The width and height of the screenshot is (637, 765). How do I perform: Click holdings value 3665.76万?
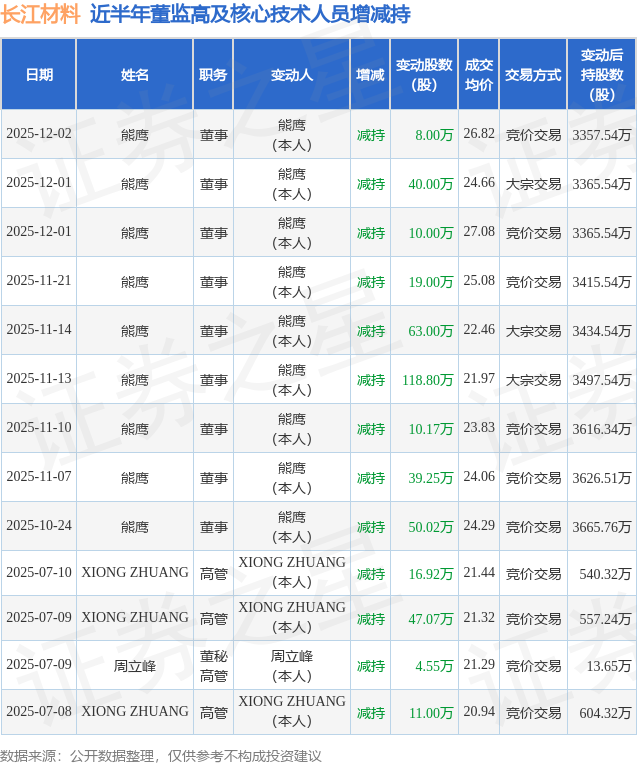coord(601,527)
